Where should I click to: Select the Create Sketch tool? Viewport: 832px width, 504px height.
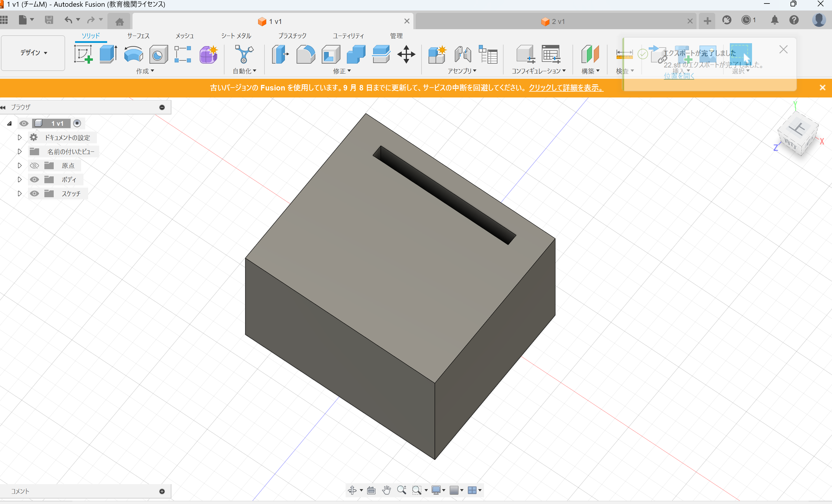click(83, 54)
